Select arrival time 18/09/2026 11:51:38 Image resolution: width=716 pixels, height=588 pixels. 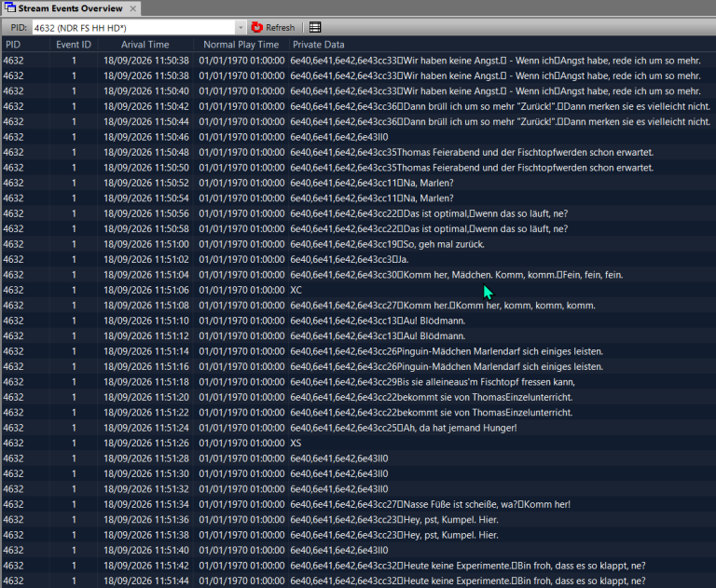pyautogui.click(x=146, y=535)
